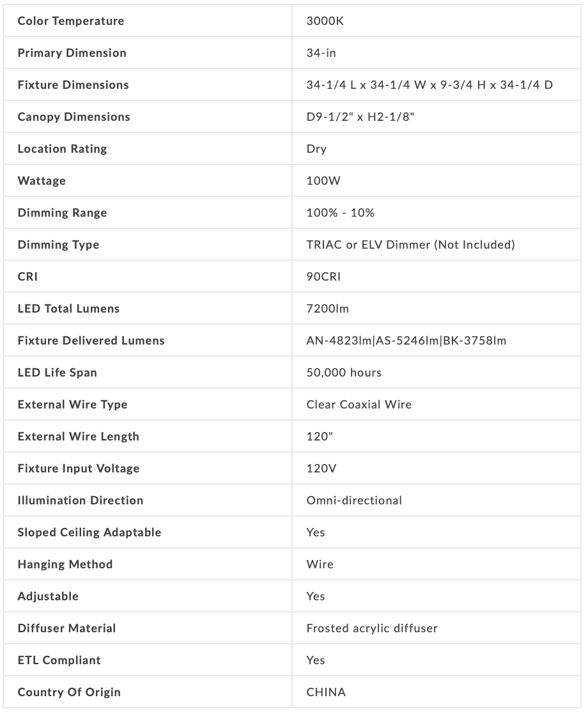Image resolution: width=588 pixels, height=716 pixels.
Task: Select the 50,000 hours value
Action: tap(344, 373)
